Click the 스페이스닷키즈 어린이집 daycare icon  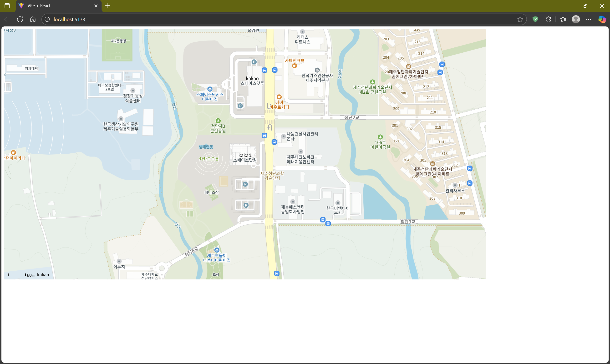coord(210,89)
